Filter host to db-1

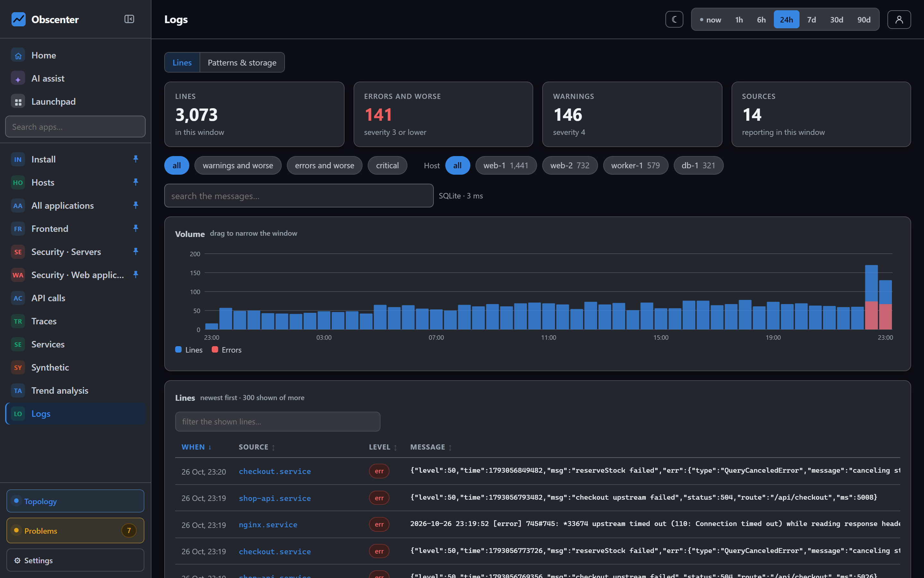click(698, 165)
